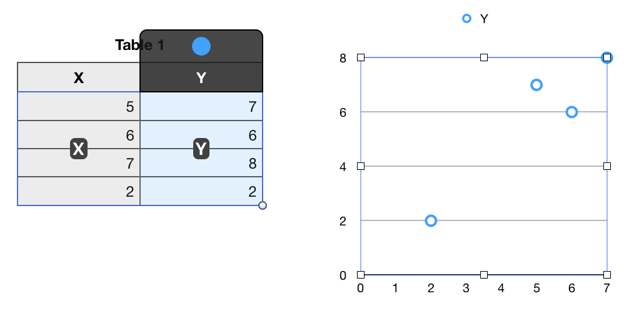Click the table's bottom-right round resize handle

[263, 205]
